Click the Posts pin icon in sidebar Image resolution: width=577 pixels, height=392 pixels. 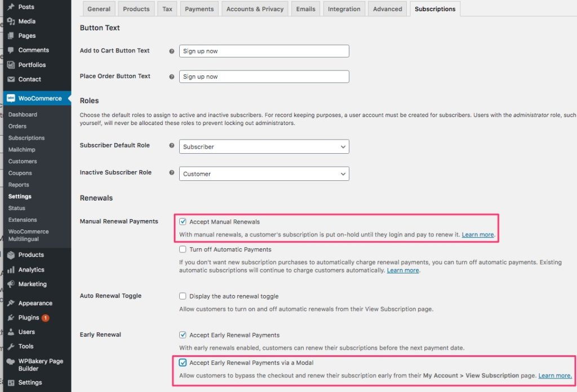click(11, 7)
